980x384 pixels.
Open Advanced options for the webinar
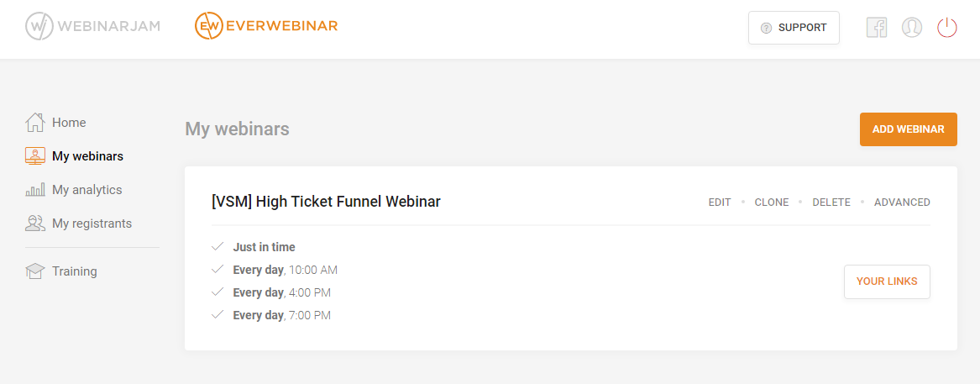click(902, 203)
